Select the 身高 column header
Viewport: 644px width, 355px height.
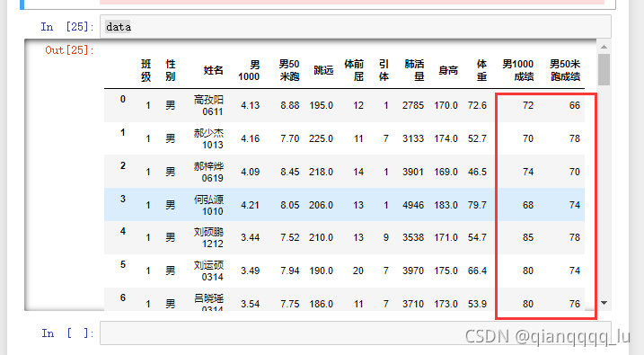tap(448, 70)
